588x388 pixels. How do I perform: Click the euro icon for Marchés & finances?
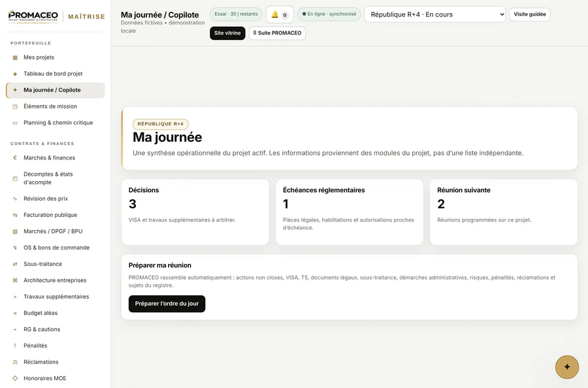click(15, 158)
